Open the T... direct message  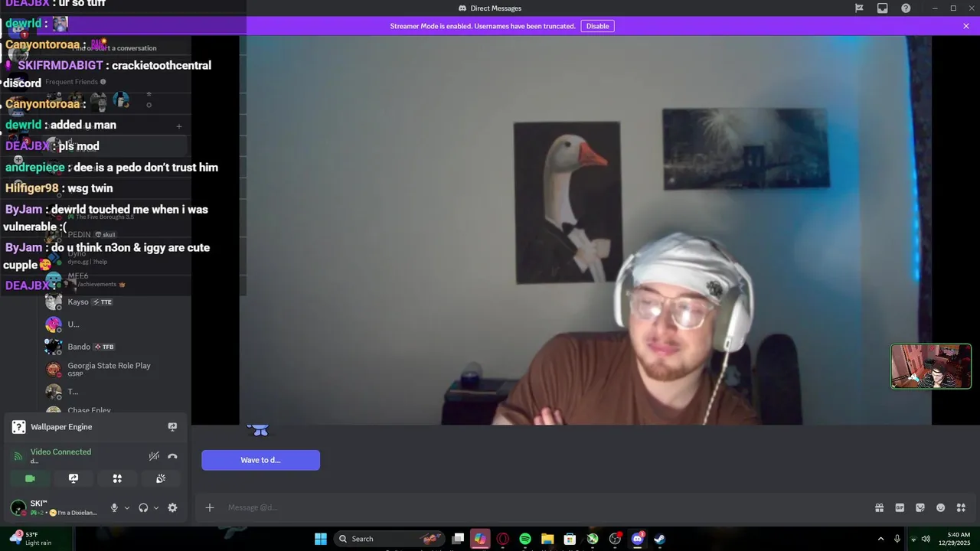tap(115, 391)
